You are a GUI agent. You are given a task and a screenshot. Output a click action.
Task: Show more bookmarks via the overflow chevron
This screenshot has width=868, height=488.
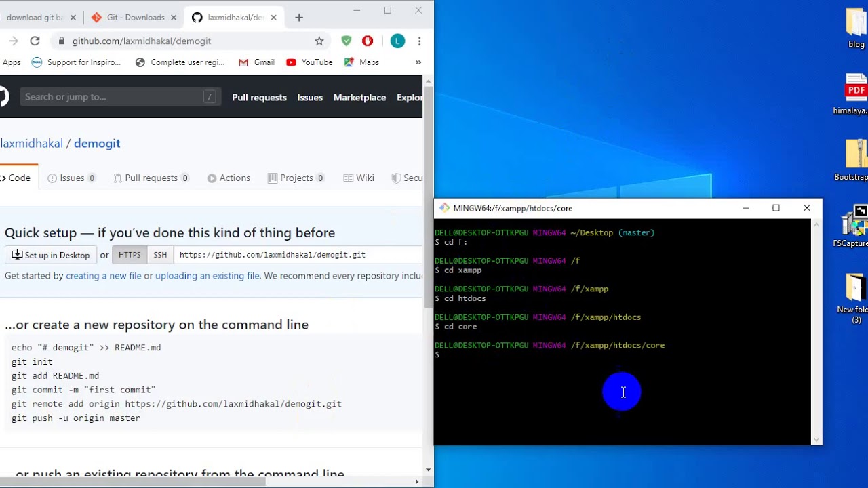pos(418,62)
